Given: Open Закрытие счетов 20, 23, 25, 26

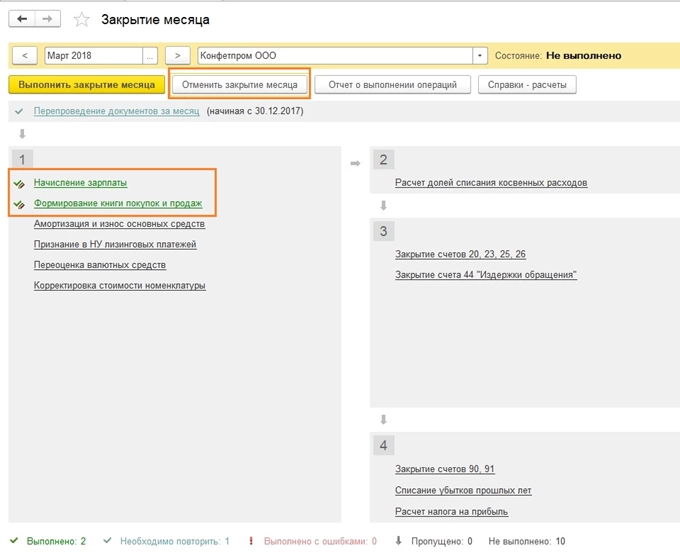Looking at the screenshot, I should click(460, 254).
